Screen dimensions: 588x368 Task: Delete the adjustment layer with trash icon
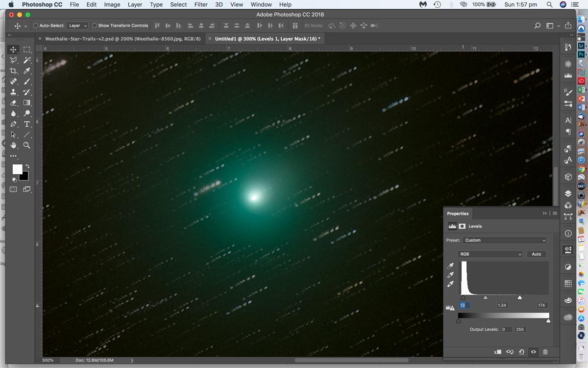pos(545,352)
